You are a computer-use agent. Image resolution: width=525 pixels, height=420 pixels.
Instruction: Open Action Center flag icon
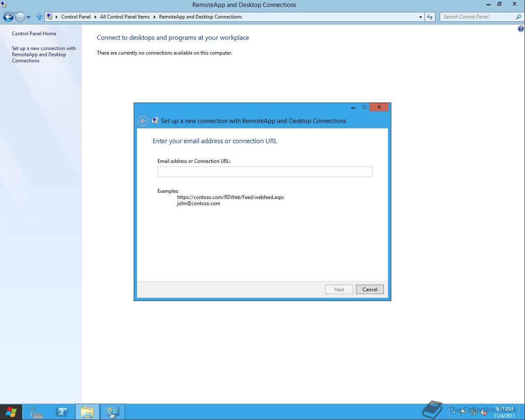(x=463, y=412)
